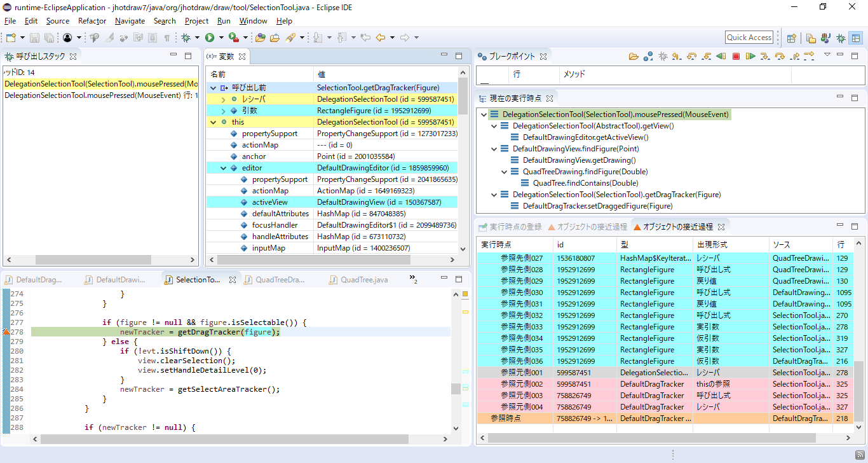Click the Search flashlight toolbar icon

(290, 38)
